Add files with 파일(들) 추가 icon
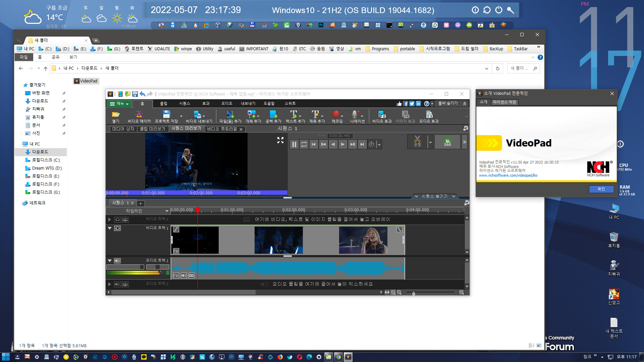 click(230, 114)
